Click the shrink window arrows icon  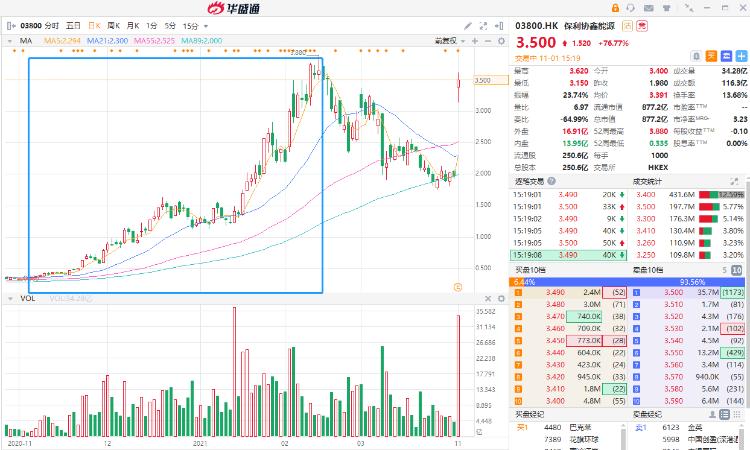pos(689,7)
